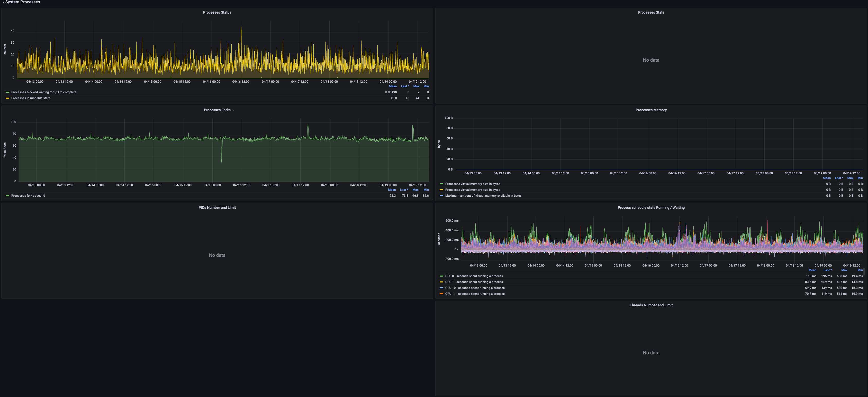The width and height of the screenshot is (868, 397).
Task: Click mean value 72.3 for forks second
Action: tap(393, 196)
